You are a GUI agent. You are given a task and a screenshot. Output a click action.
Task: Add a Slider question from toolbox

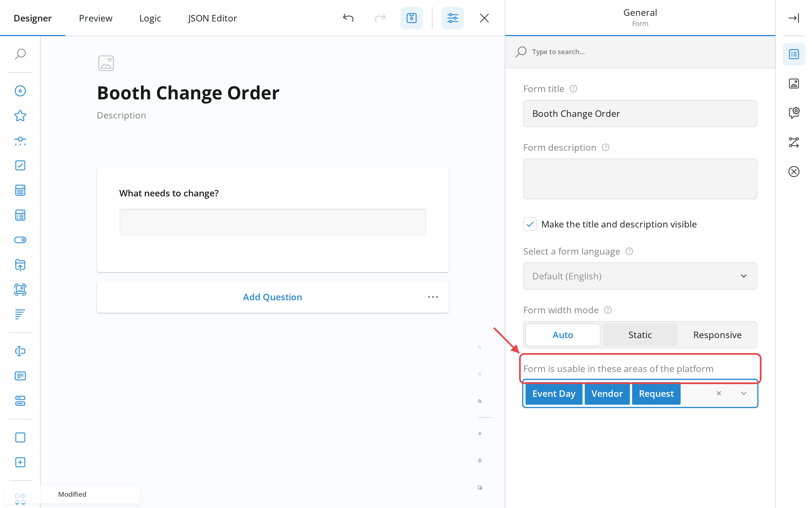(x=20, y=141)
